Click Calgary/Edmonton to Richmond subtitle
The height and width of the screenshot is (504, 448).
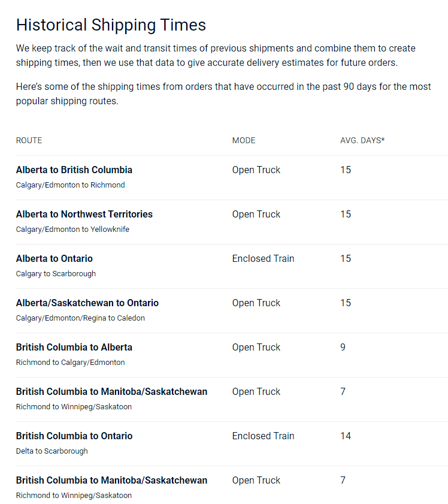pyautogui.click(x=70, y=185)
